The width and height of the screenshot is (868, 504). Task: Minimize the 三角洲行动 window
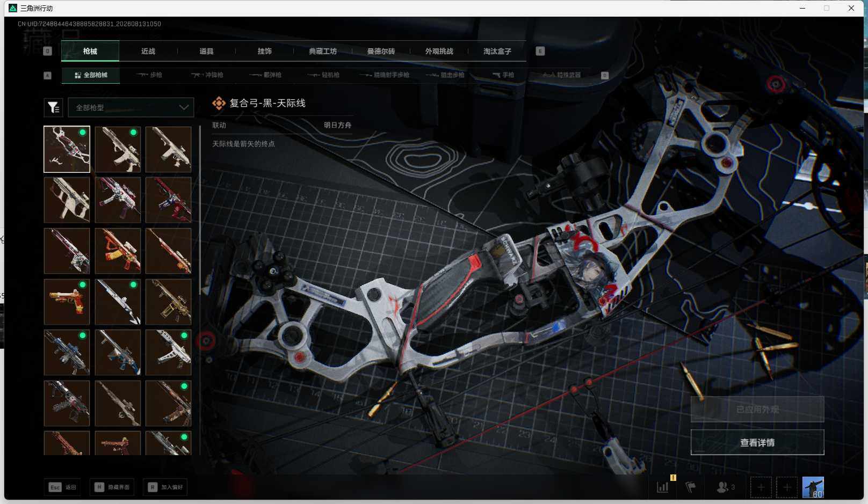(x=802, y=8)
